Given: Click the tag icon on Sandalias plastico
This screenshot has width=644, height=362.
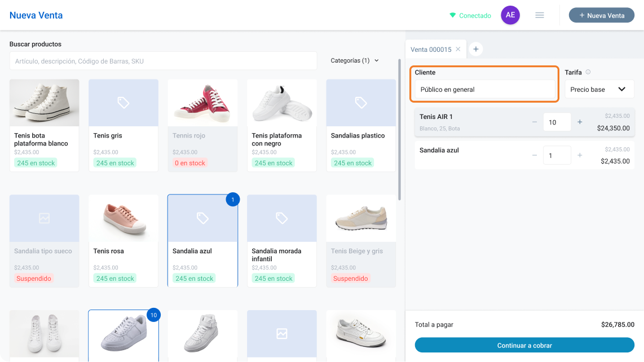Looking at the screenshot, I should click(x=360, y=102).
